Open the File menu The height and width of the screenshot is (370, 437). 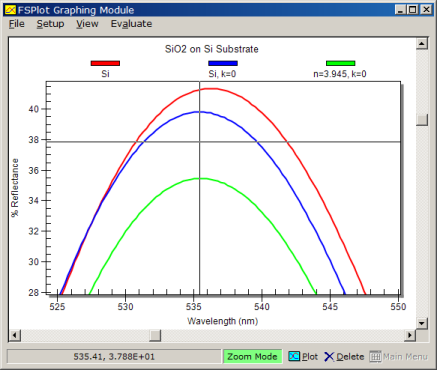17,24
